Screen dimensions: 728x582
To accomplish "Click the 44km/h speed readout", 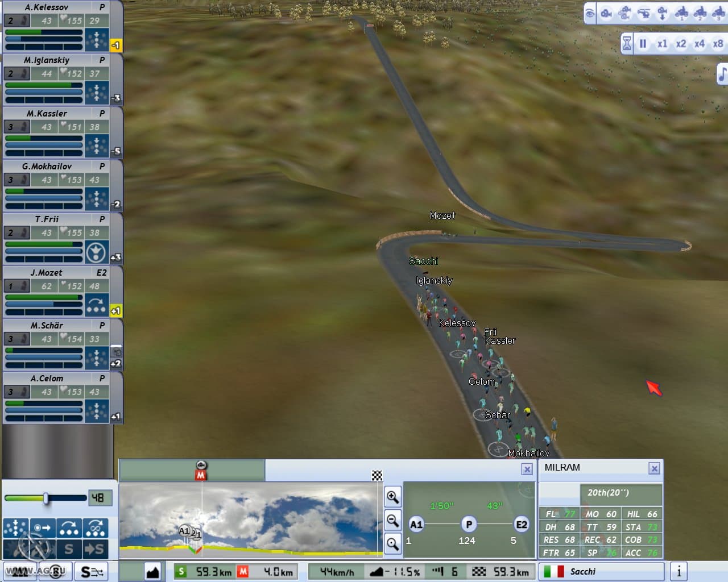I will (x=337, y=571).
